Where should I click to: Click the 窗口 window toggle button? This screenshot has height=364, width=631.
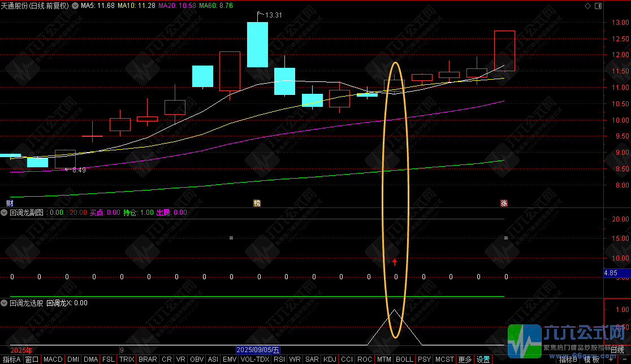[32, 359]
